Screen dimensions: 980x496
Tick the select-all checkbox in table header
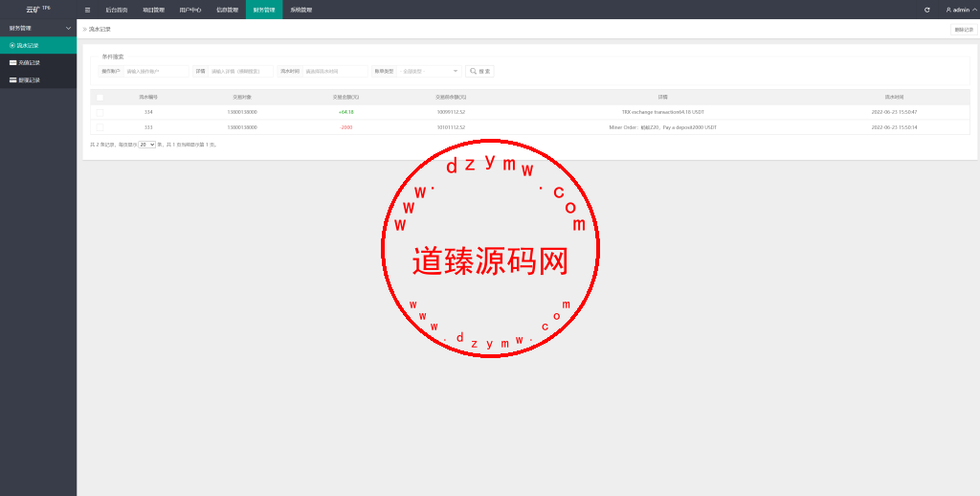point(100,98)
